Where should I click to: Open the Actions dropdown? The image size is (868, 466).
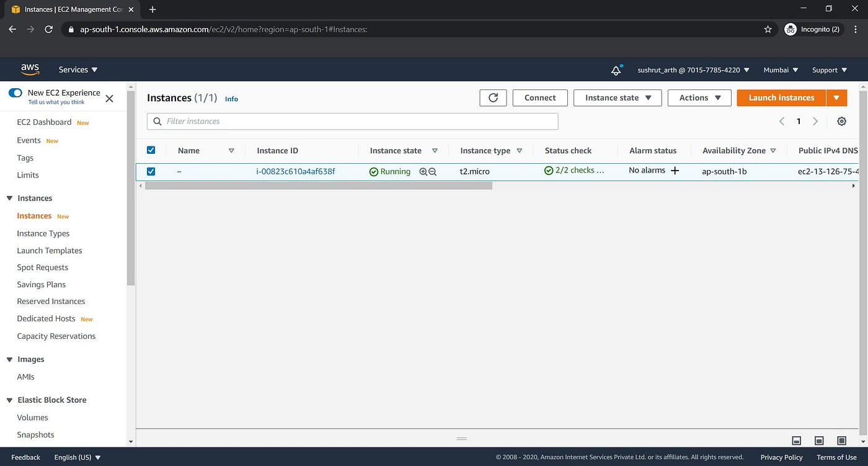tap(700, 97)
